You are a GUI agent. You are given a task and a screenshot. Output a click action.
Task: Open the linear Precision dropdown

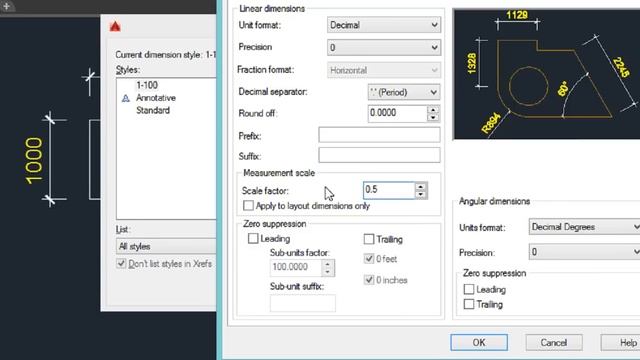tap(384, 48)
